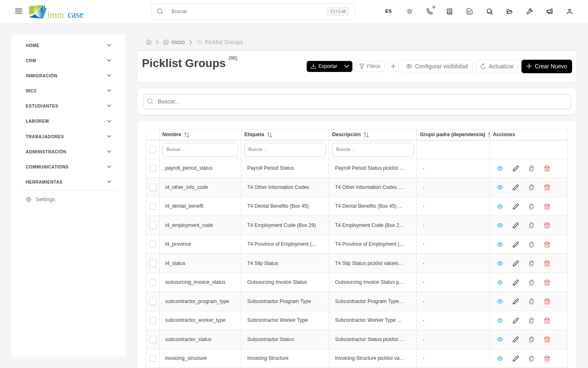Focus the Etiqueta column filter input

pyautogui.click(x=285, y=150)
